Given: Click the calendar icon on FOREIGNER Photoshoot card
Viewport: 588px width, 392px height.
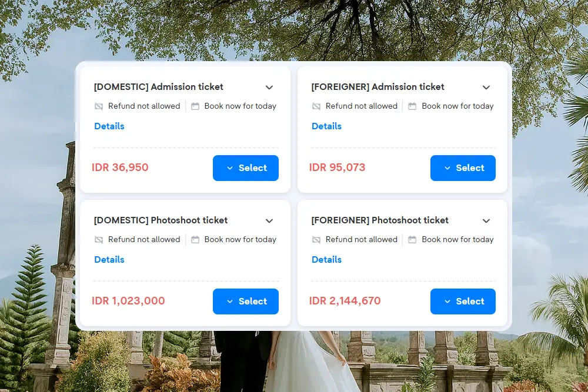Looking at the screenshot, I should pyautogui.click(x=412, y=240).
